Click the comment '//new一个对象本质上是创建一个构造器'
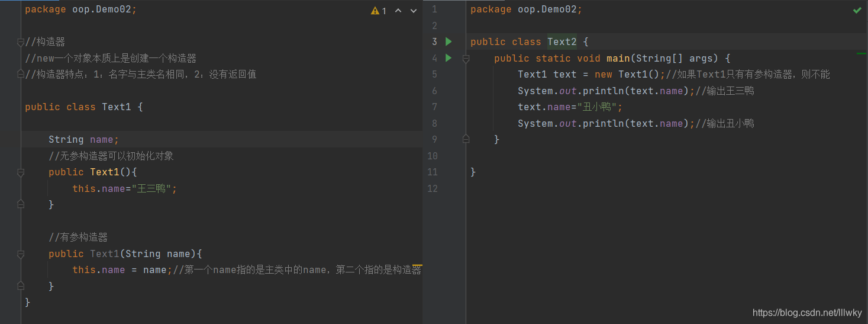Viewport: 868px width, 324px height. click(x=111, y=59)
